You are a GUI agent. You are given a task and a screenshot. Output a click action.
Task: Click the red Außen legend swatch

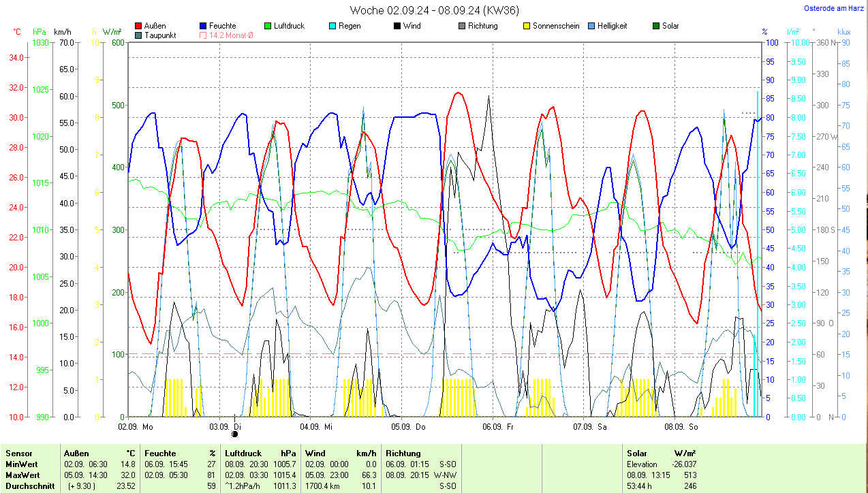tap(139, 27)
